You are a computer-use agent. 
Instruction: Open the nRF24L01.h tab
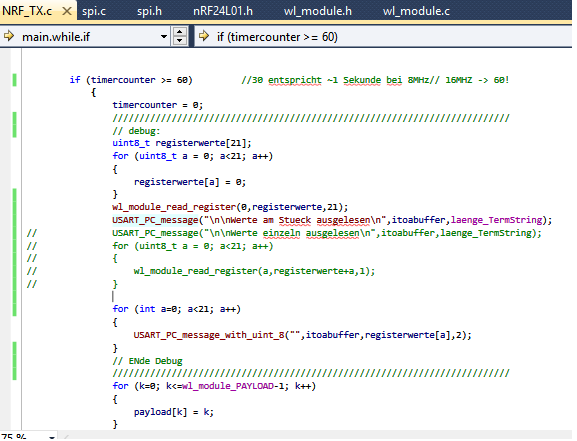tap(223, 11)
